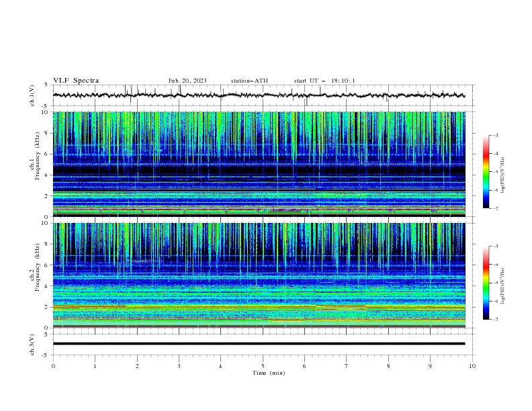The height and width of the screenshot is (411, 532).
Task: Click the "4" kHz tick of ch.1 panel
Action: [47, 175]
